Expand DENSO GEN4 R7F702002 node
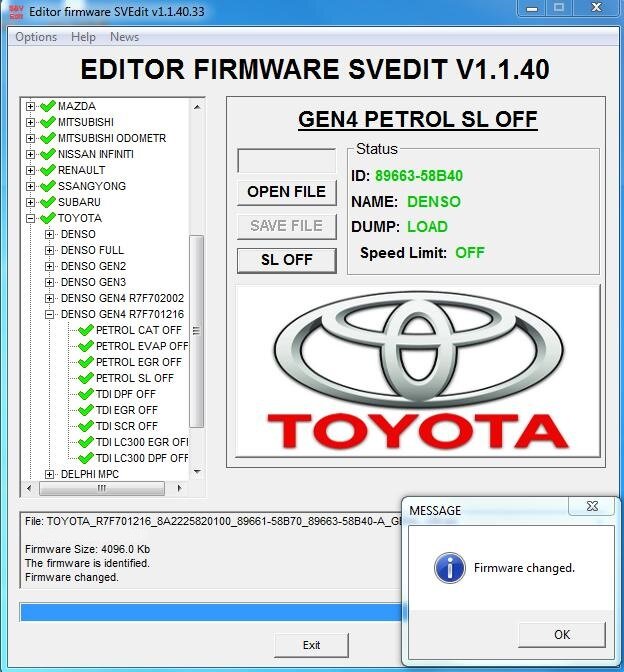 pos(49,298)
